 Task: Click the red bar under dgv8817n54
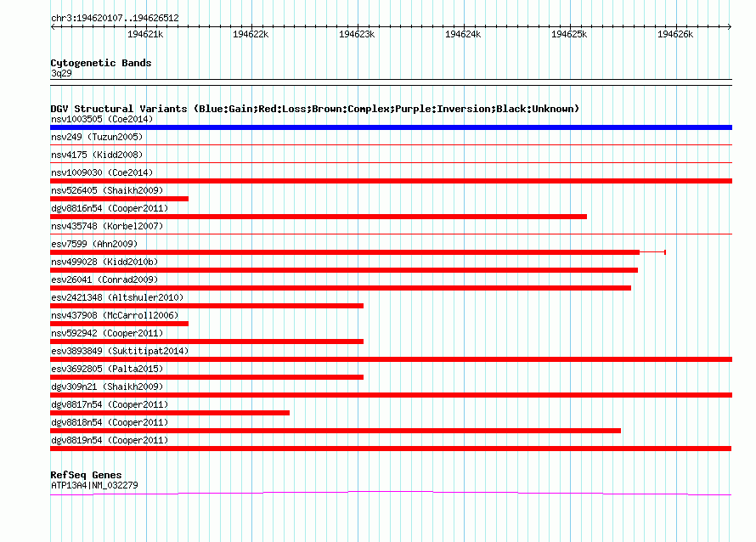click(x=170, y=413)
